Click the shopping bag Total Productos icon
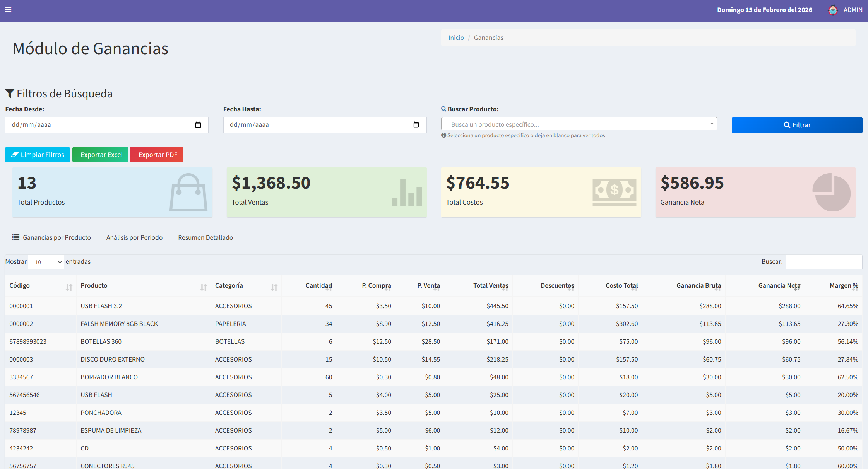 (188, 193)
